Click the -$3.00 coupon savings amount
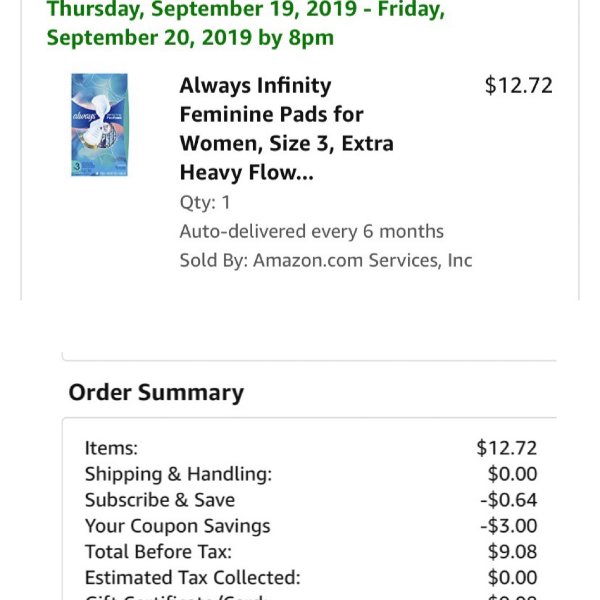The height and width of the screenshot is (600, 600). [x=509, y=526]
